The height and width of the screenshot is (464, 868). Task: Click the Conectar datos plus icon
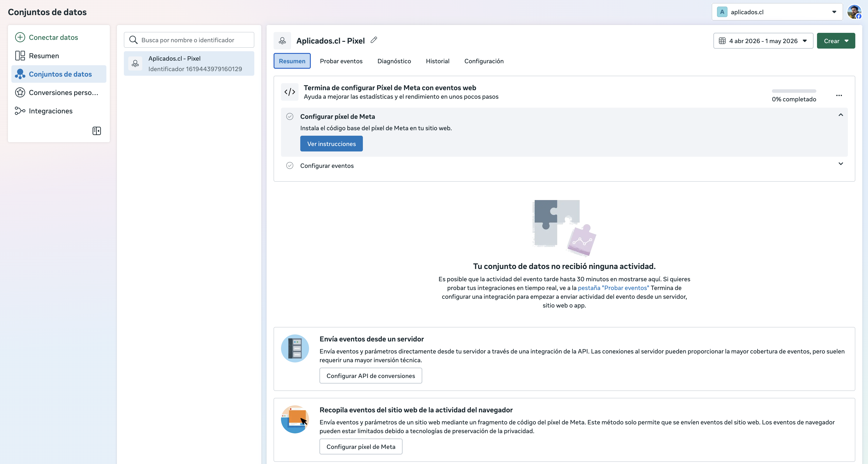pyautogui.click(x=20, y=37)
